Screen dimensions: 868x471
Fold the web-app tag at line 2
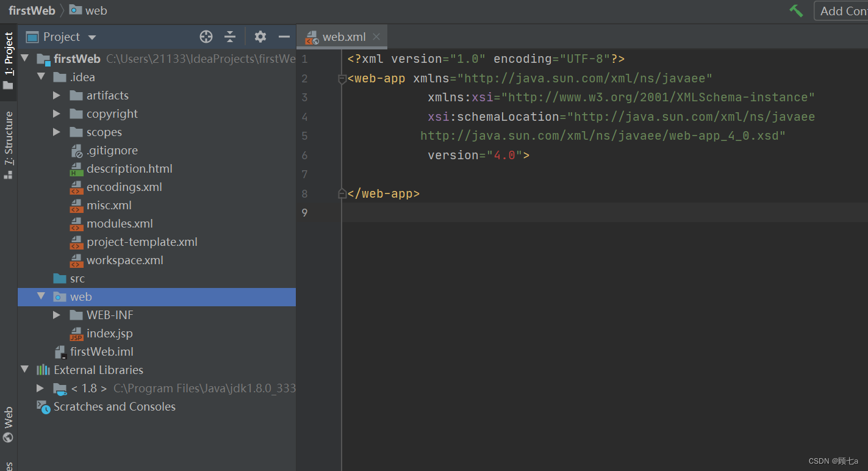point(342,79)
